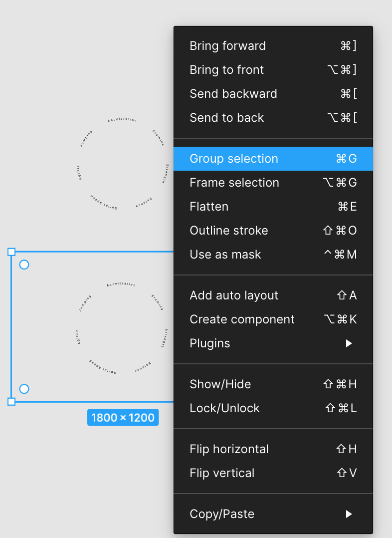The height and width of the screenshot is (538, 392).
Task: Click the bottom-left corner radius circle handle
Action: point(24,389)
